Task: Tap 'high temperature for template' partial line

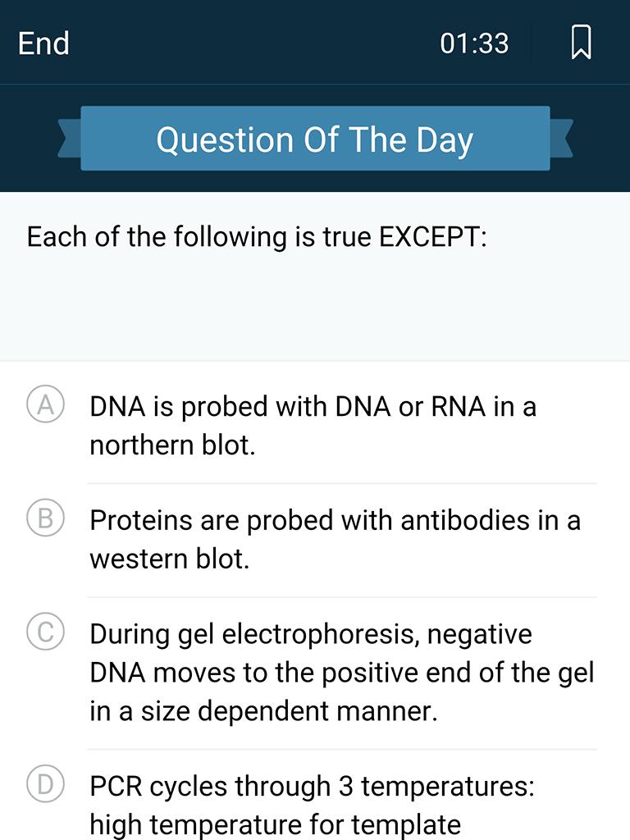Action: coord(276,825)
